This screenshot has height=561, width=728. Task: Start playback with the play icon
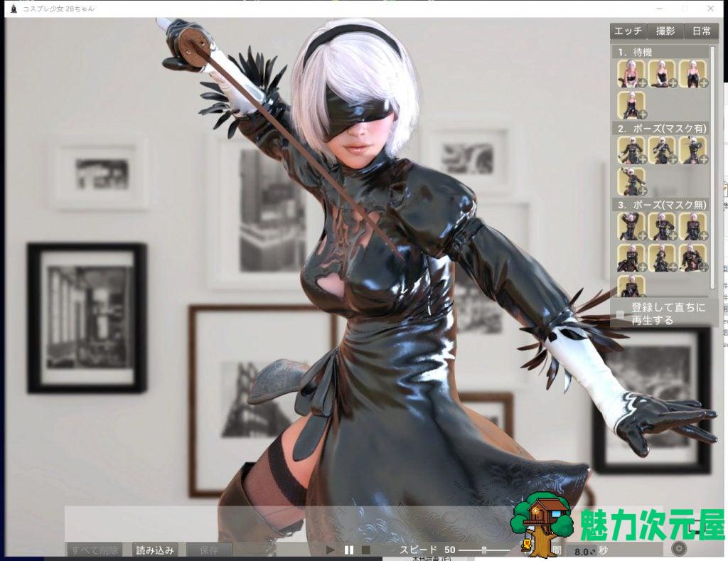click(330, 550)
